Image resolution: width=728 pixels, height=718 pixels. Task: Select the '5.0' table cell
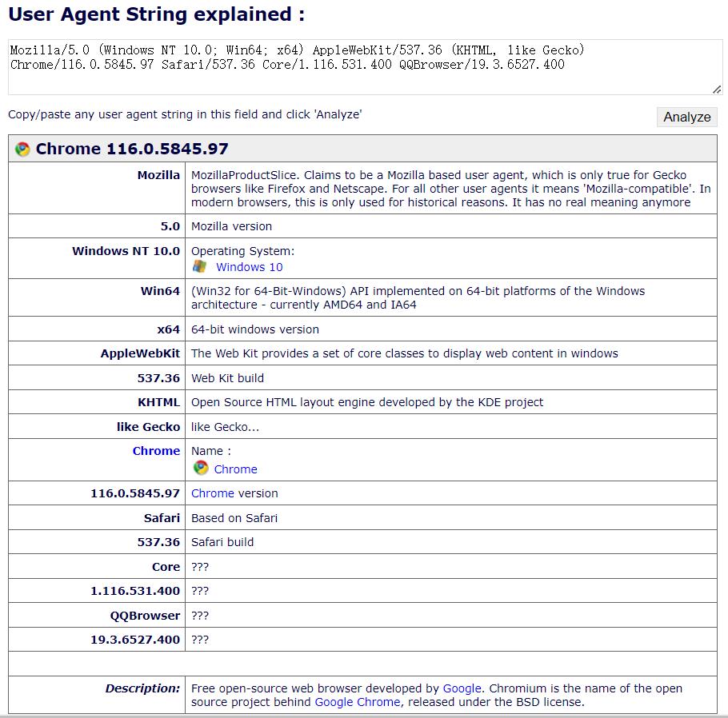point(97,226)
